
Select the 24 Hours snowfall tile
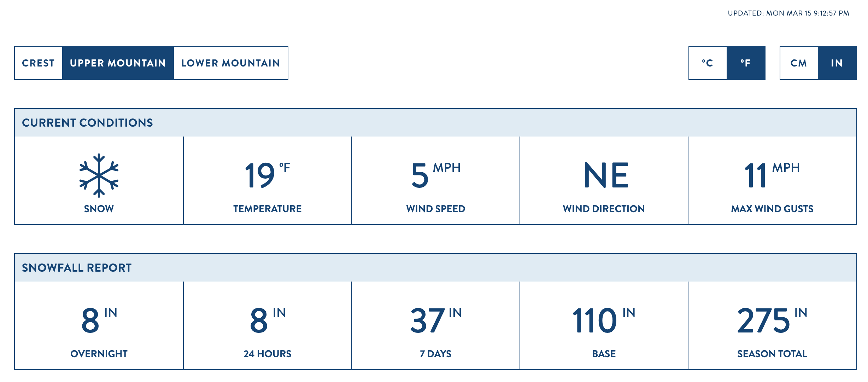pos(268,325)
